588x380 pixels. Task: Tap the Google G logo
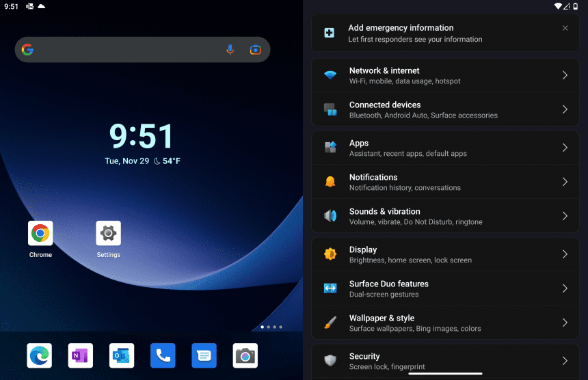tap(27, 49)
